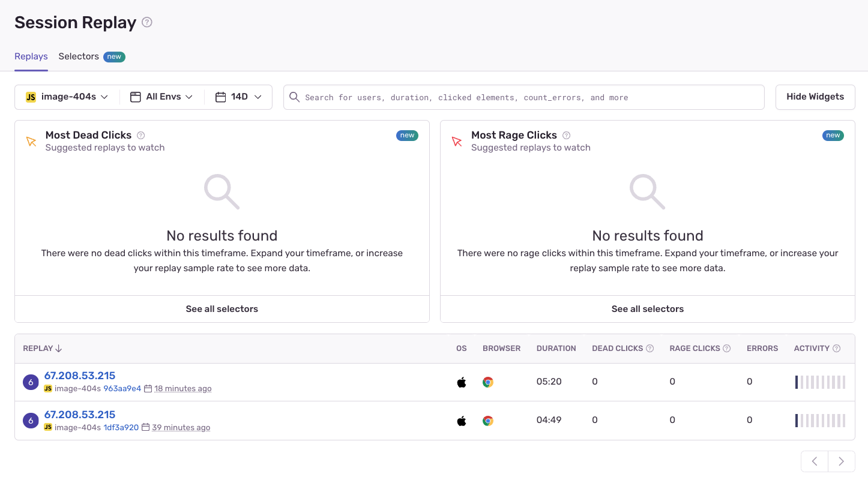Open the help tooltip beside Session Replay title
The width and height of the screenshot is (868, 489).
coord(146,22)
